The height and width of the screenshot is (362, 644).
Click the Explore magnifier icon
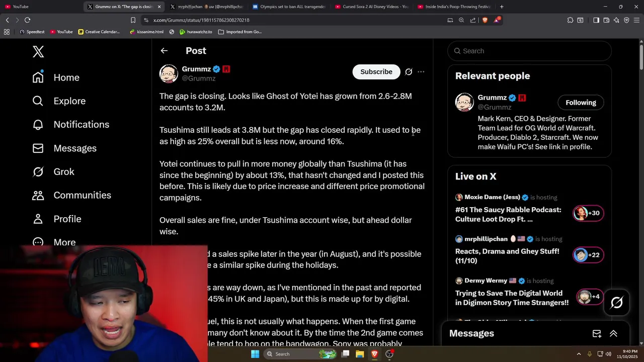[x=38, y=101]
